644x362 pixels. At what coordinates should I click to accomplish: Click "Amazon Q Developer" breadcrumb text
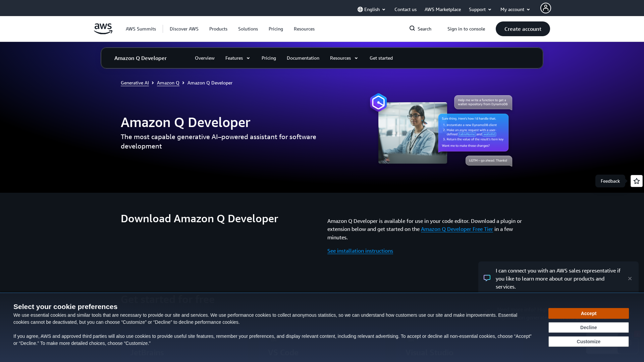point(210,83)
